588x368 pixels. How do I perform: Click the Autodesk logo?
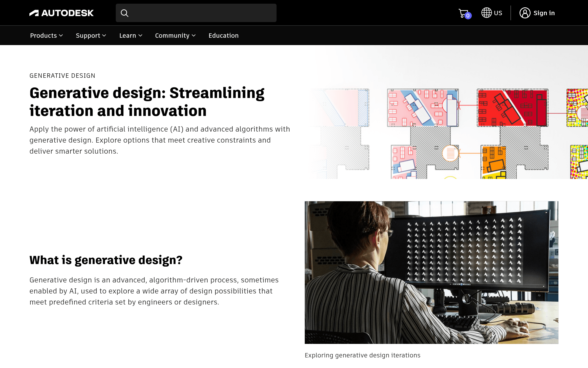click(x=61, y=13)
